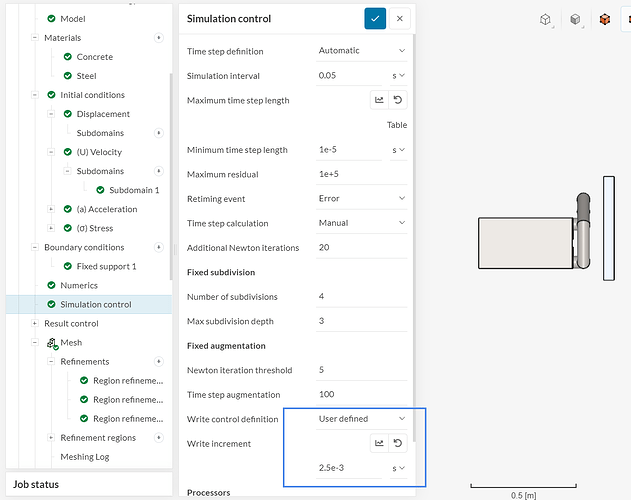
Task: Add a new material with the plus icon
Action: click(158, 38)
